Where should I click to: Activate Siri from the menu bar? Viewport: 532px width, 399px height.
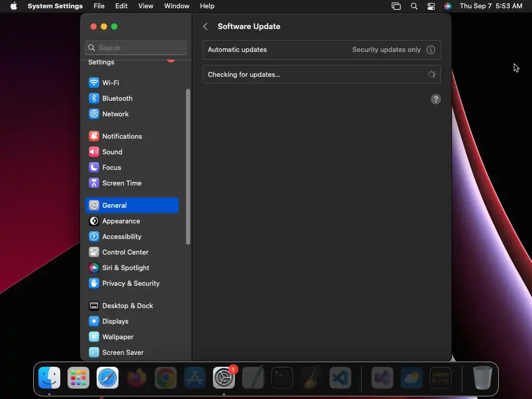[x=448, y=6]
